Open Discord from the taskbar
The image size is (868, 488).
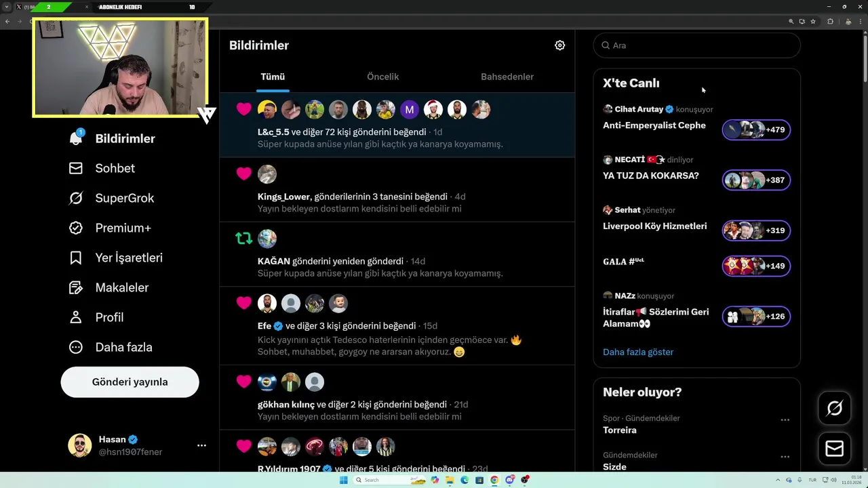coord(509,480)
